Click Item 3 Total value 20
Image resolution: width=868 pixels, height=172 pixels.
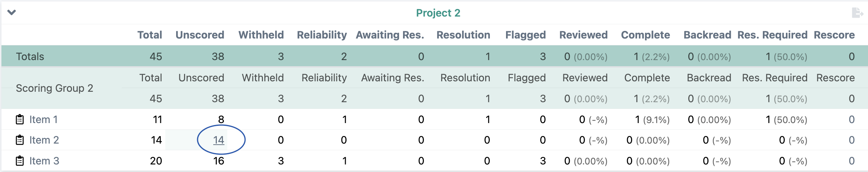click(156, 161)
